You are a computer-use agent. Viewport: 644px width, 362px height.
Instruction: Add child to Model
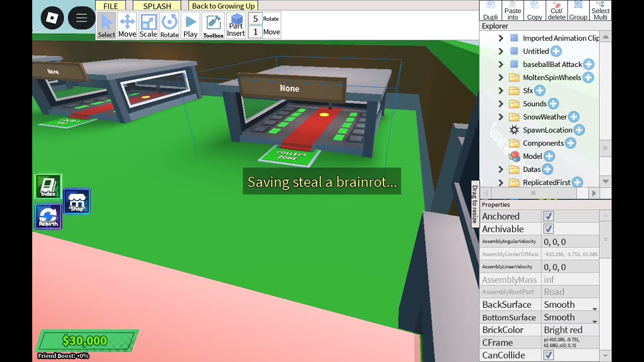(549, 156)
